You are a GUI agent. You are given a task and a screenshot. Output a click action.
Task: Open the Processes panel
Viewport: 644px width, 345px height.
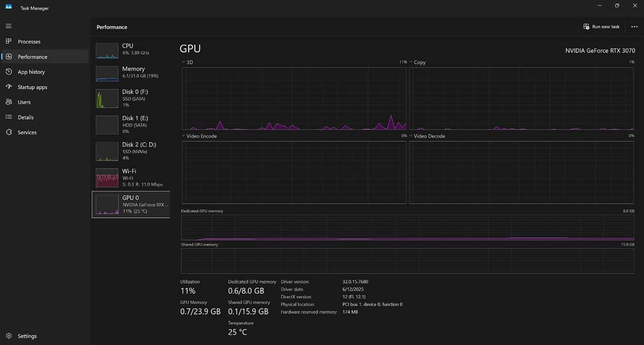(29, 41)
